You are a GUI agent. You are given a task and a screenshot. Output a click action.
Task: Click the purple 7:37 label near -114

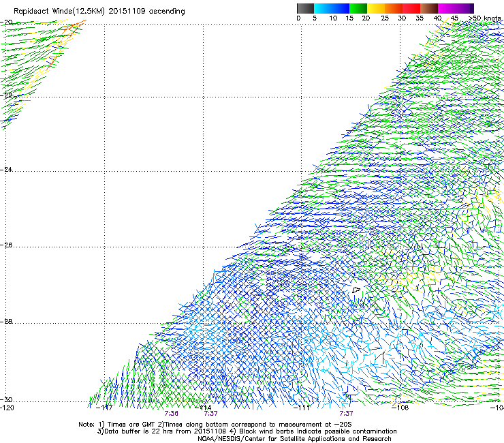tap(211, 414)
